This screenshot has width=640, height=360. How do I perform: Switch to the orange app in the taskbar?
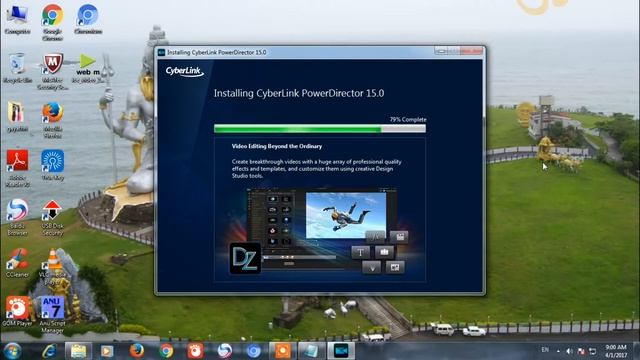[x=282, y=351]
